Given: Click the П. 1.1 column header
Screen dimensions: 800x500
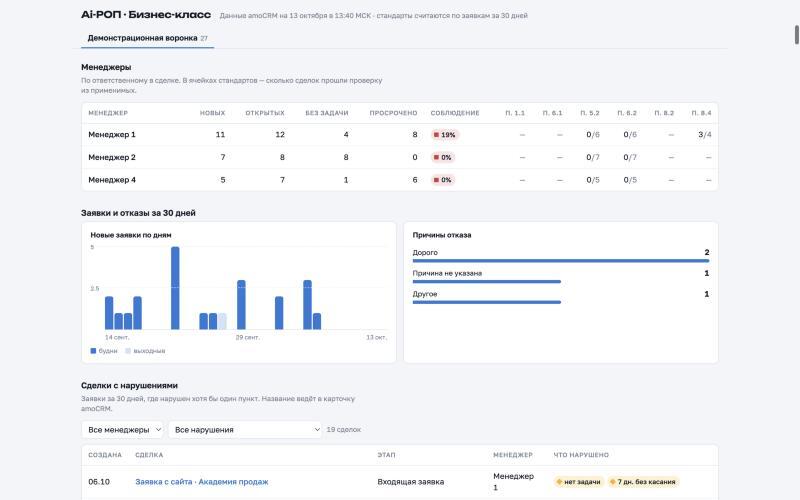Looking at the screenshot, I should click(515, 113).
